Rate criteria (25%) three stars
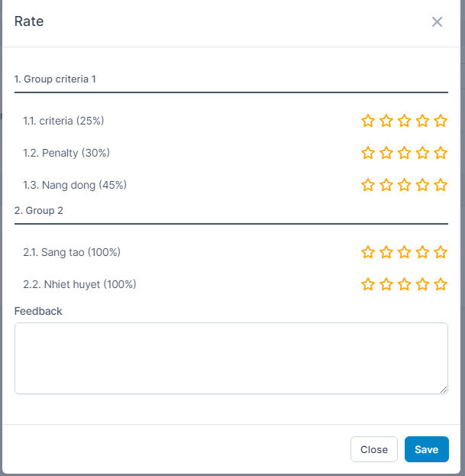The height and width of the screenshot is (476, 465). (405, 121)
